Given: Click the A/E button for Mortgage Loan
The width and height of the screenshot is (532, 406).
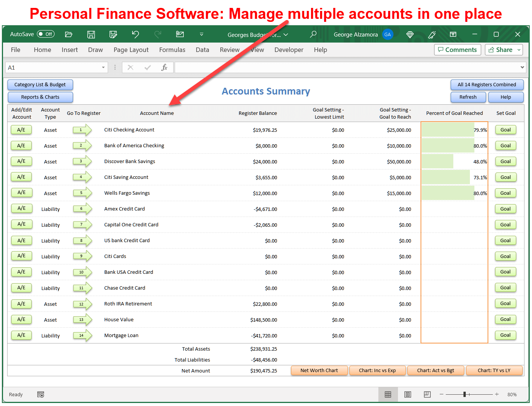Looking at the screenshot, I should [x=21, y=335].
